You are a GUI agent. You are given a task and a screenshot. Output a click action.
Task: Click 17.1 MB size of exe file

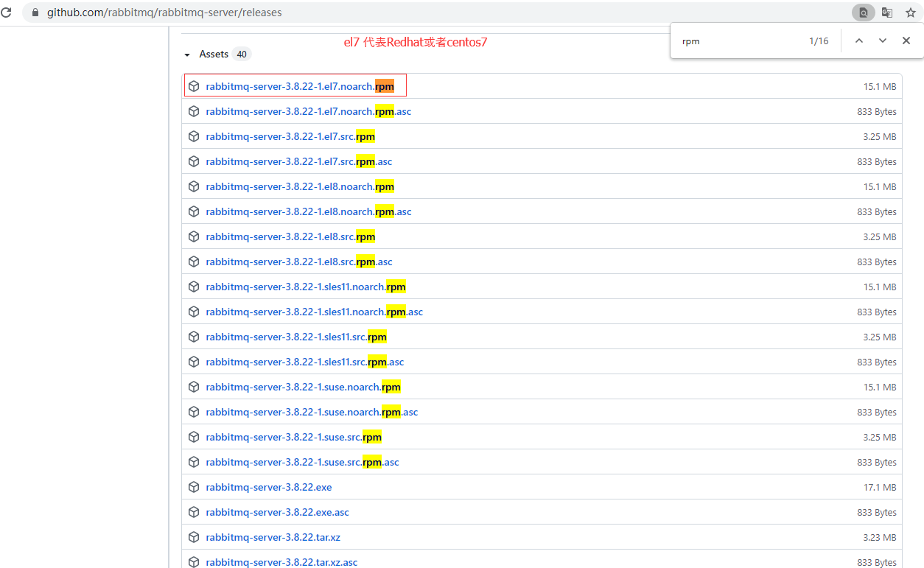pos(880,488)
